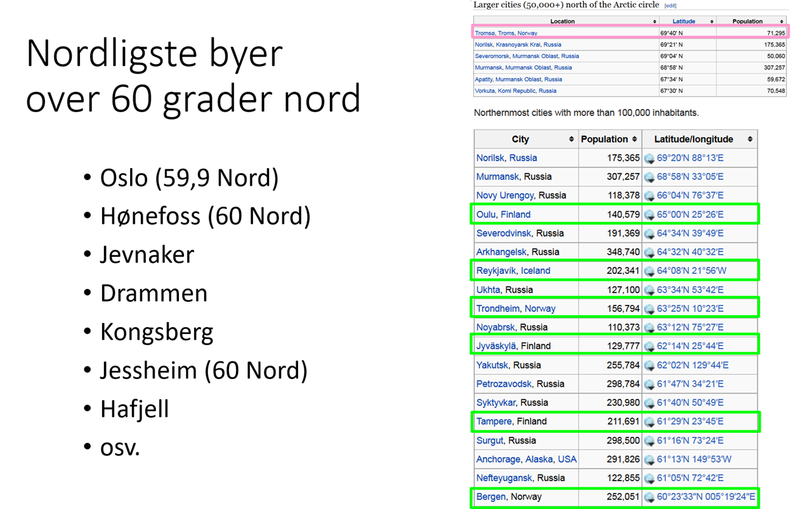Image resolution: width=812 pixels, height=509 pixels.
Task: Select bullet 'Jessheim (60 Nord)'
Action: click(x=204, y=371)
